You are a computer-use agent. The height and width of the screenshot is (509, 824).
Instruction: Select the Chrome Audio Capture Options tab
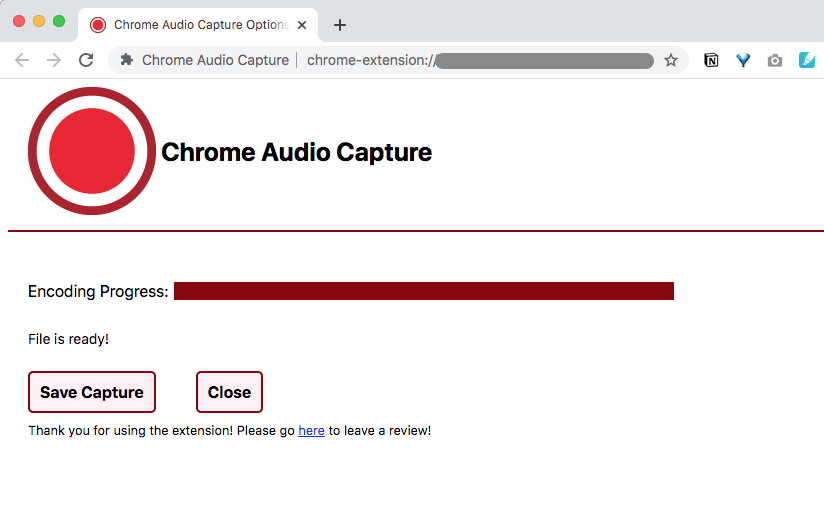(x=198, y=25)
